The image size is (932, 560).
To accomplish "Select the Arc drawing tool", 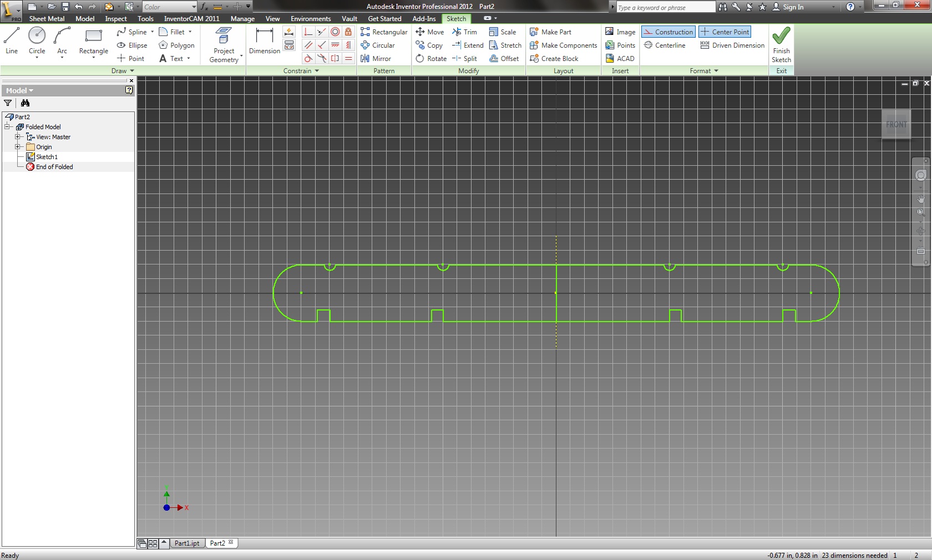I will point(62,41).
